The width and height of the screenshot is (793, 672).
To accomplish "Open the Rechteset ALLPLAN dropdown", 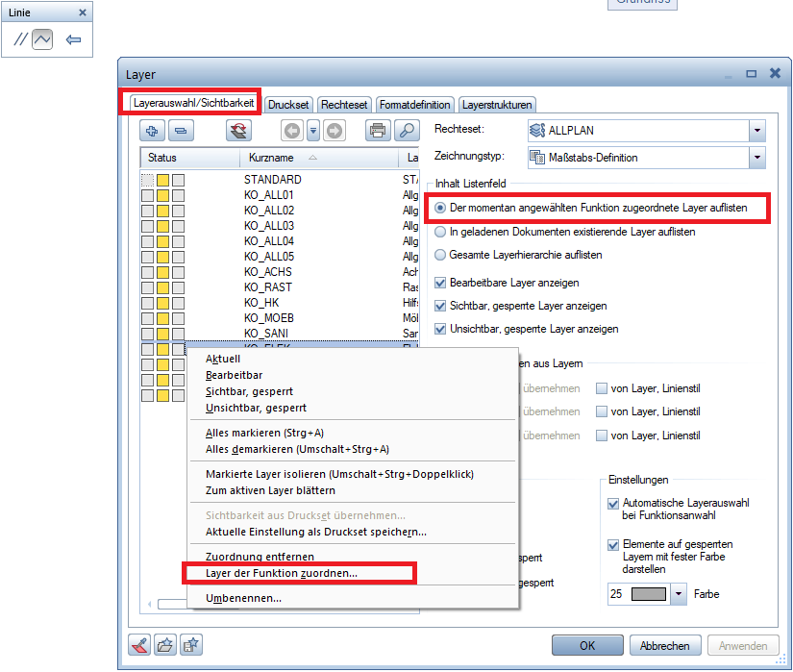I will (756, 131).
